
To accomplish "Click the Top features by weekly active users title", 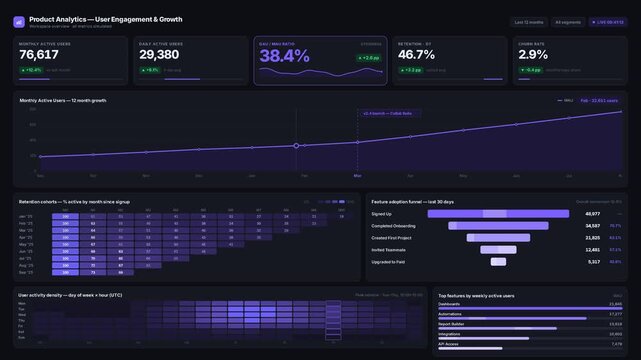I will pyautogui.click(x=476, y=296).
